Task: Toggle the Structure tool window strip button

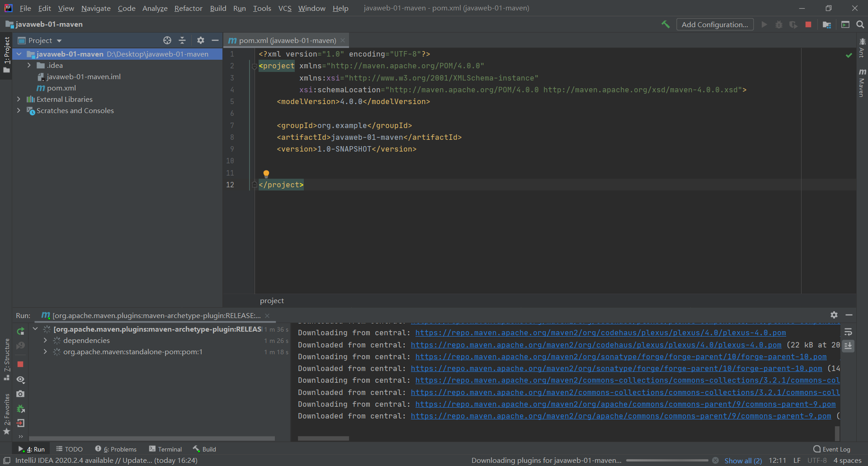Action: (6, 360)
